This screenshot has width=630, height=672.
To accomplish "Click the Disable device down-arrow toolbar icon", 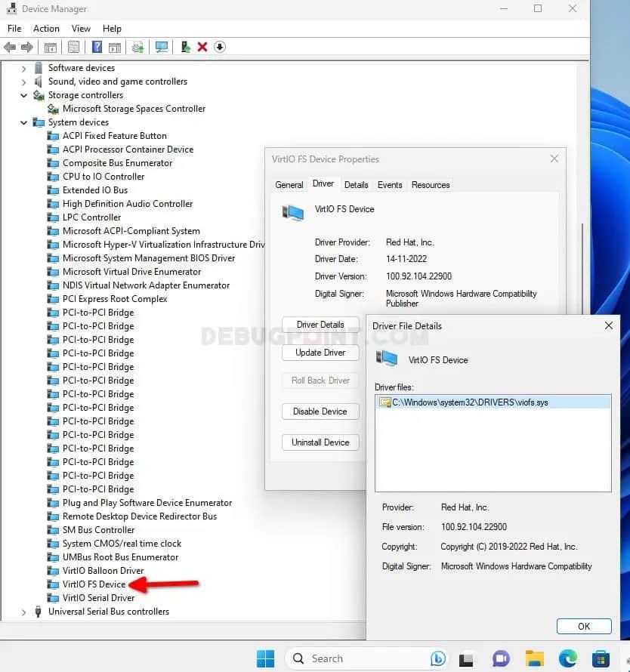I will click(220, 47).
